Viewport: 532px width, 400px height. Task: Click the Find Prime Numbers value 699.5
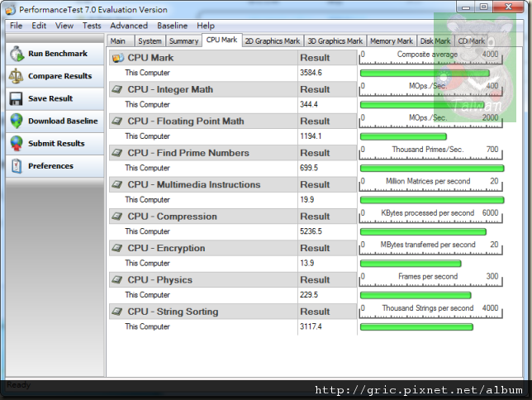309,168
